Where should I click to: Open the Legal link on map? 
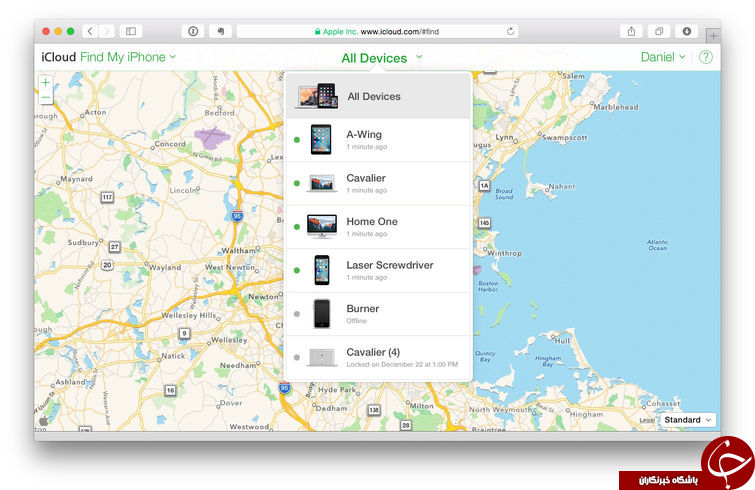click(647, 420)
